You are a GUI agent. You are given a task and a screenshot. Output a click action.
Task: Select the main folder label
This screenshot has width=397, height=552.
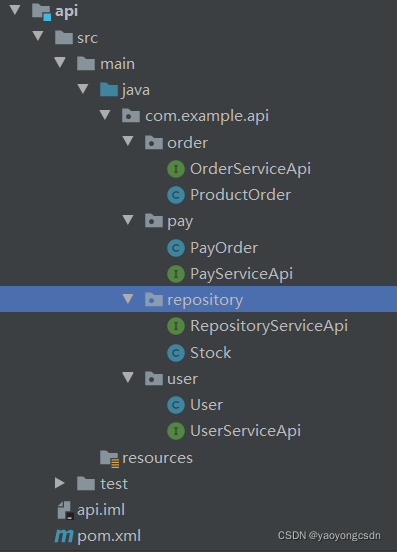[x=117, y=64]
